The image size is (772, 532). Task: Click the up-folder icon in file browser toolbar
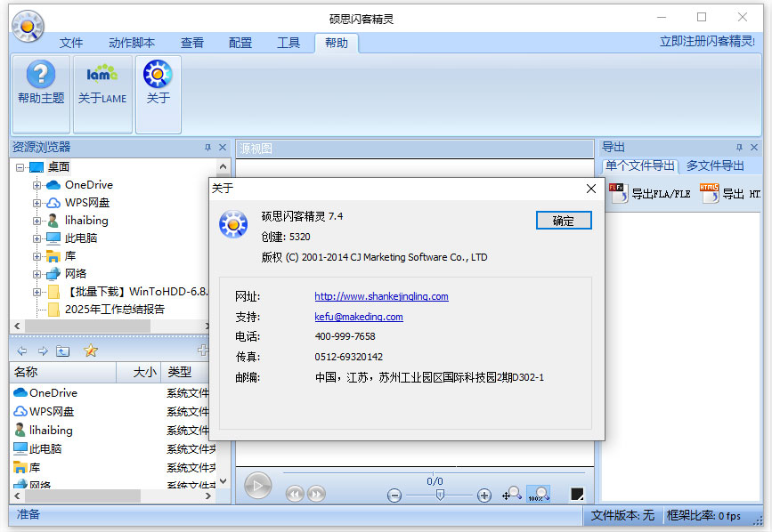click(62, 351)
